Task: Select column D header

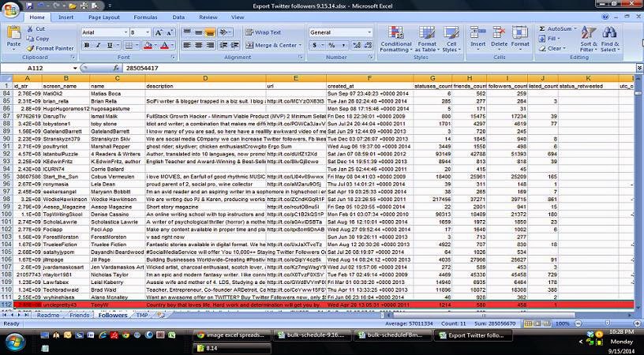Action: tap(205, 78)
